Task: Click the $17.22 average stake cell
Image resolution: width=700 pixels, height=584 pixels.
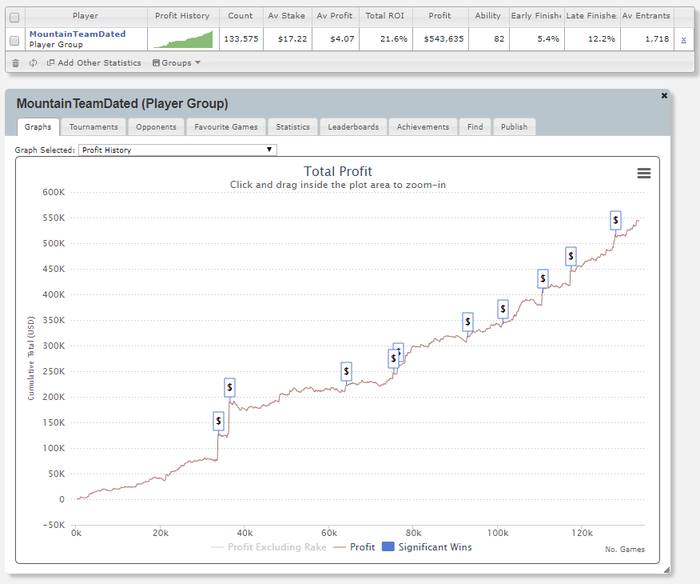Action: (288, 39)
